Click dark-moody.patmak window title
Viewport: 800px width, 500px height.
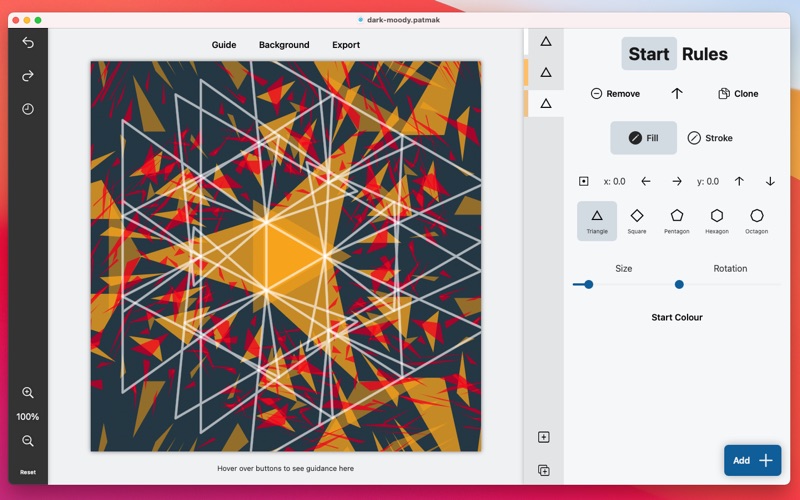403,20
